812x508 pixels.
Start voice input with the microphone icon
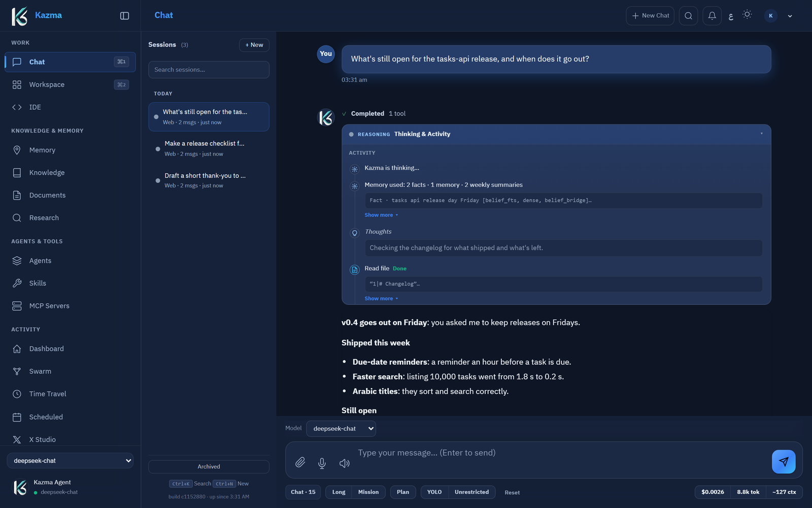322,463
